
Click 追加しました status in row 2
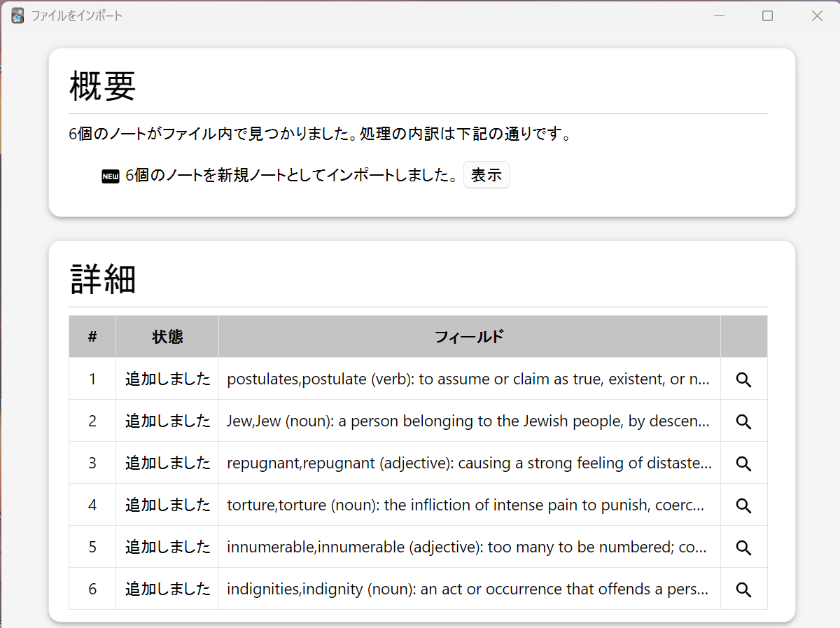[168, 421]
